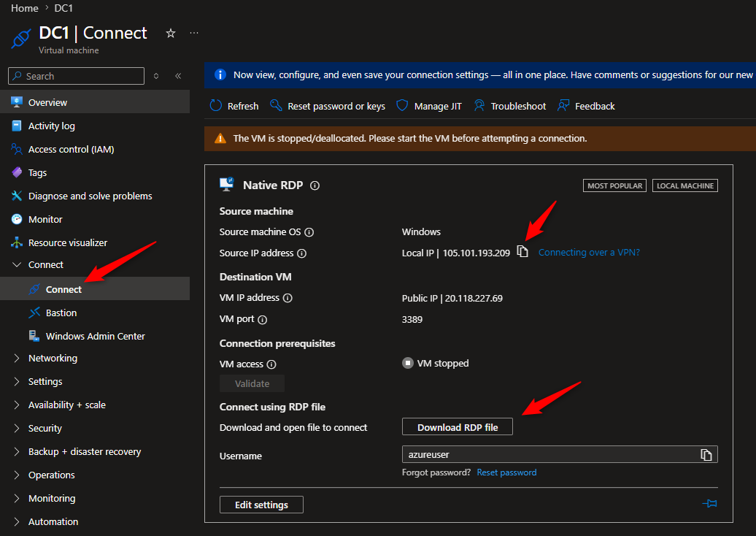Click into the sidebar Search box

tap(76, 76)
